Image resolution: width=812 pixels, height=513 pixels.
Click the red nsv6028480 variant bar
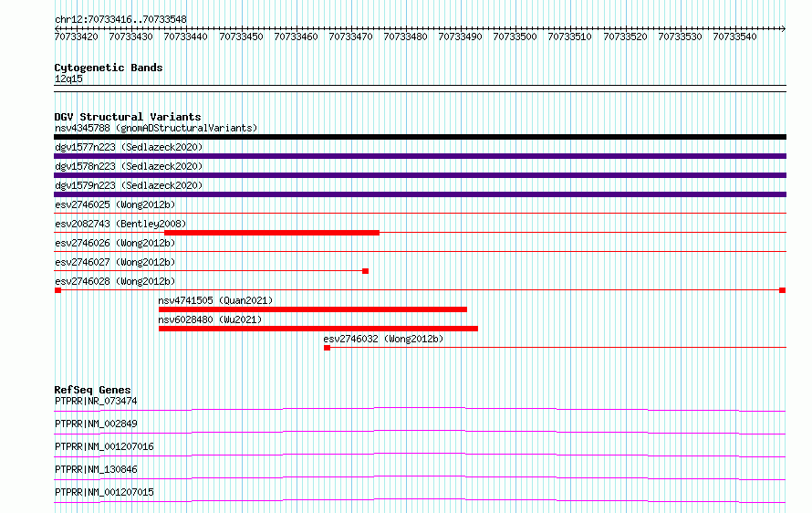click(318, 329)
